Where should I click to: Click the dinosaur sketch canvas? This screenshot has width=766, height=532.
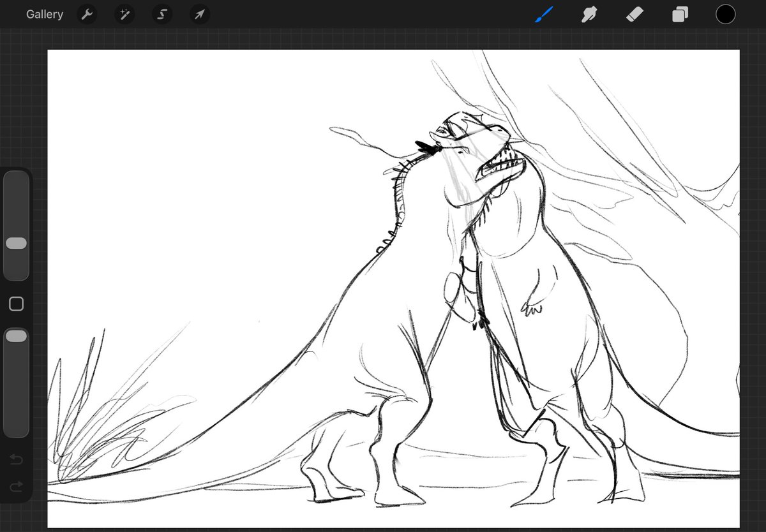point(393,288)
